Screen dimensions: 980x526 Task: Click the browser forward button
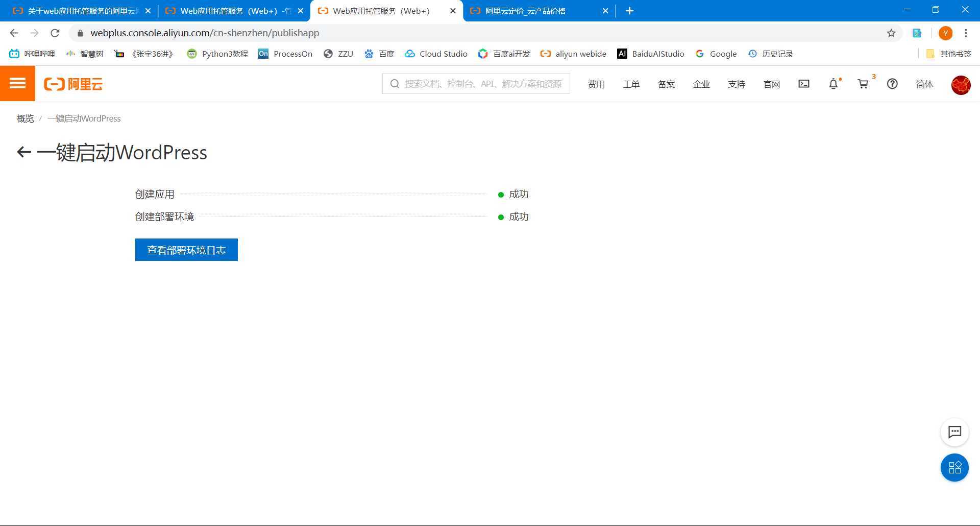pos(34,33)
